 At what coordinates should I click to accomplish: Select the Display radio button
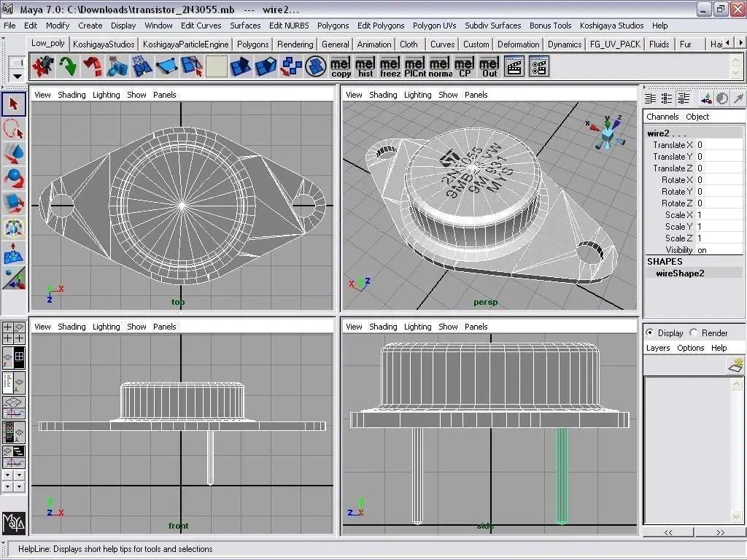pyautogui.click(x=649, y=332)
